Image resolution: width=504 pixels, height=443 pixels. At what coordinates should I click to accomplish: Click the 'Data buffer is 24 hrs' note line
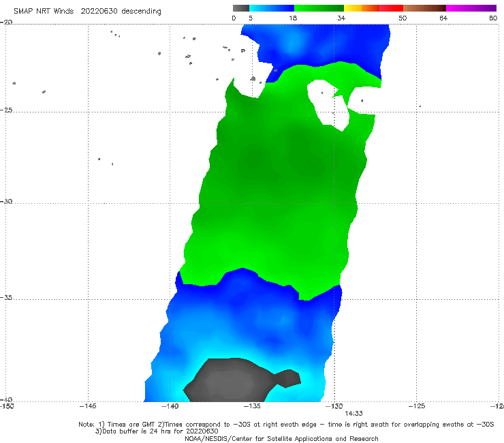click(157, 431)
